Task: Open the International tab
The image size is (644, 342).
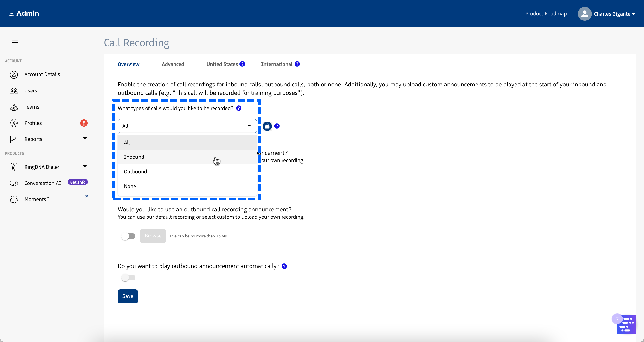Action: point(277,64)
